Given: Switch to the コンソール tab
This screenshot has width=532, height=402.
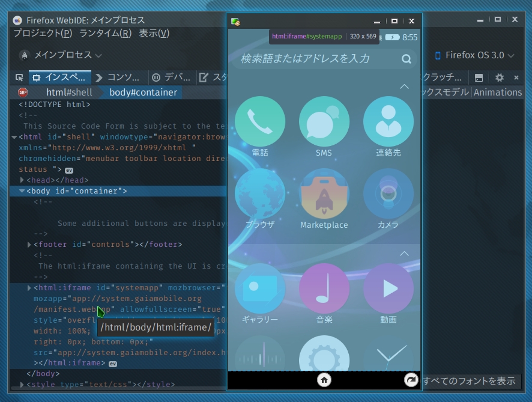Looking at the screenshot, I should point(119,78).
